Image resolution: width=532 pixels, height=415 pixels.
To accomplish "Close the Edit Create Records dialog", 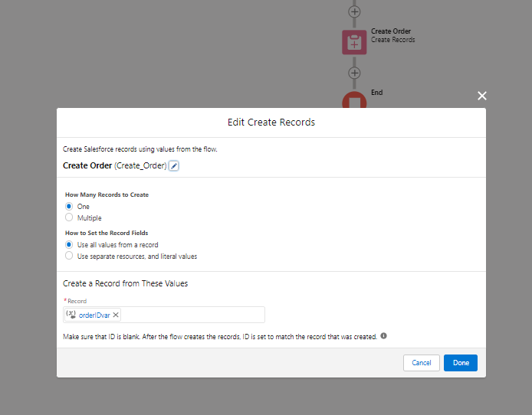I will (482, 96).
